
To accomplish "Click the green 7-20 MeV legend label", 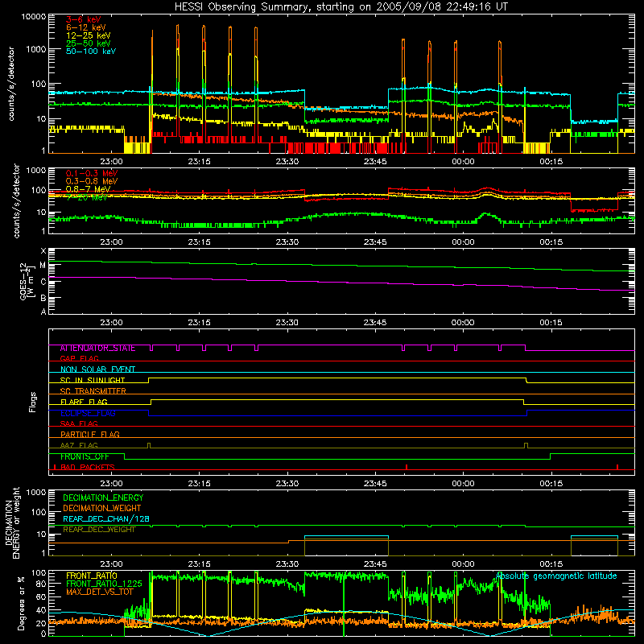I will (87, 197).
